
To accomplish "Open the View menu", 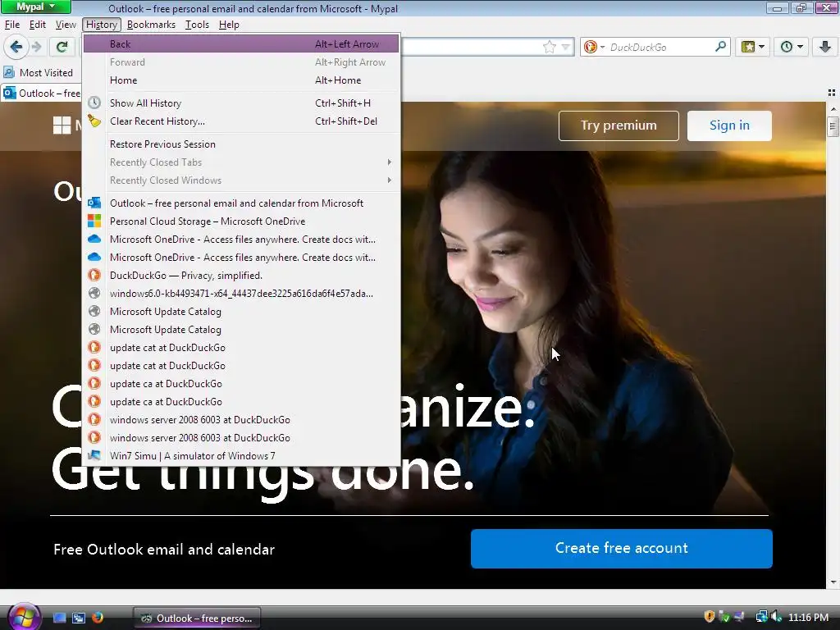I will coord(66,25).
